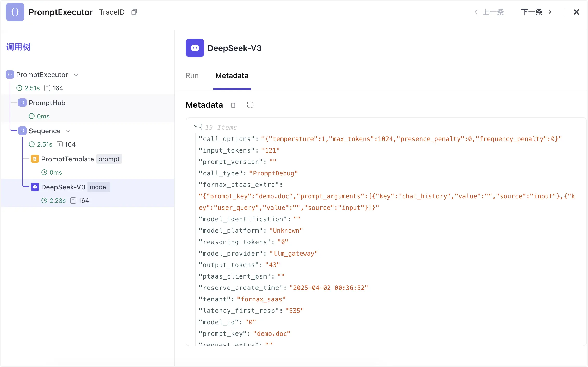Click the DeepSeek-V3 title in detail pane
The width and height of the screenshot is (588, 367).
[x=234, y=48]
